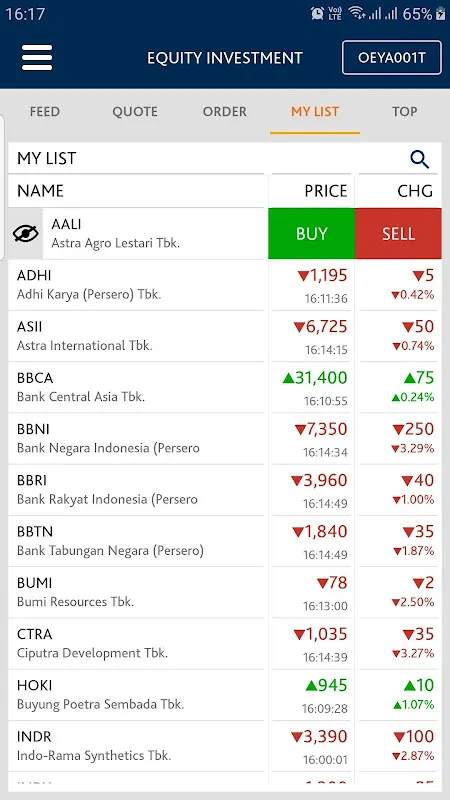Select the BBCA Bank Central Asia row

coord(225,387)
